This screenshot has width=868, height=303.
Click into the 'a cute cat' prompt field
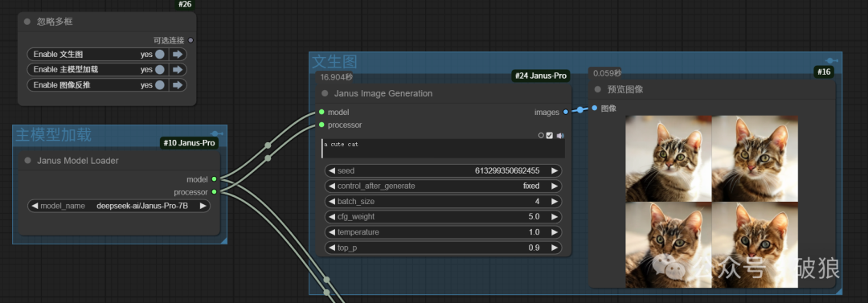443,149
